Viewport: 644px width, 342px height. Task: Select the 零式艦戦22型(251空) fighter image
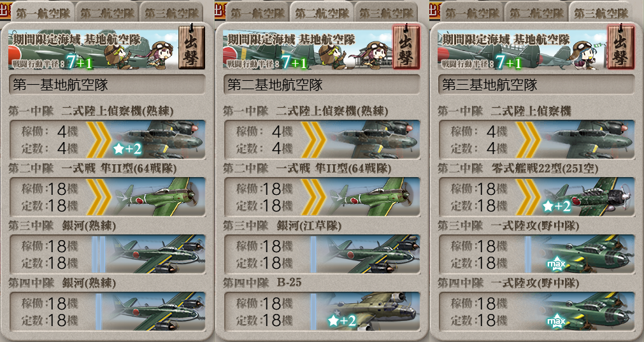tap(588, 197)
